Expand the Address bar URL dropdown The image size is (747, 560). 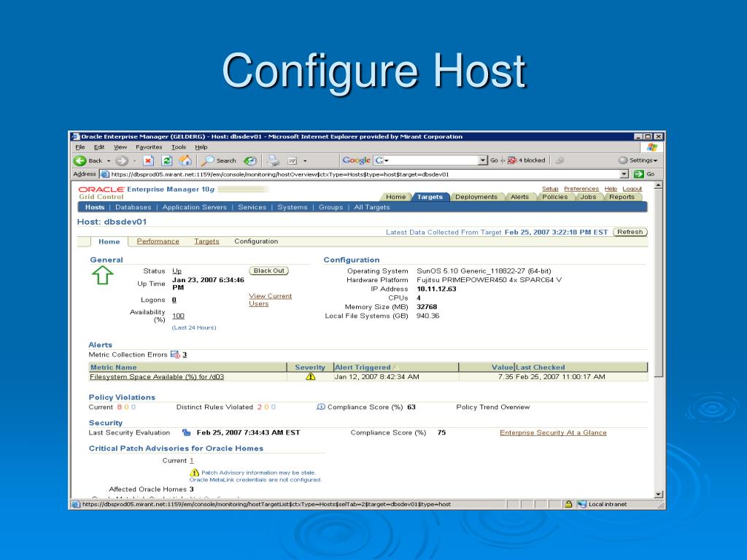point(624,174)
